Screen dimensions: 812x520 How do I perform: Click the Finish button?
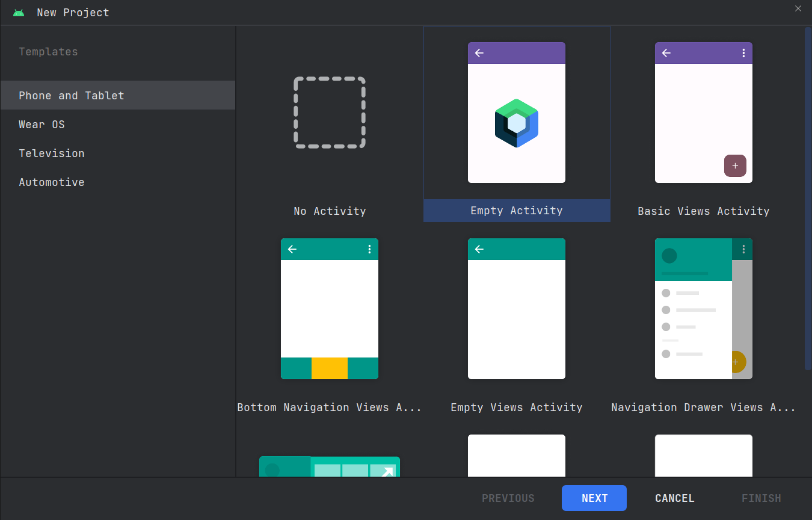761,498
